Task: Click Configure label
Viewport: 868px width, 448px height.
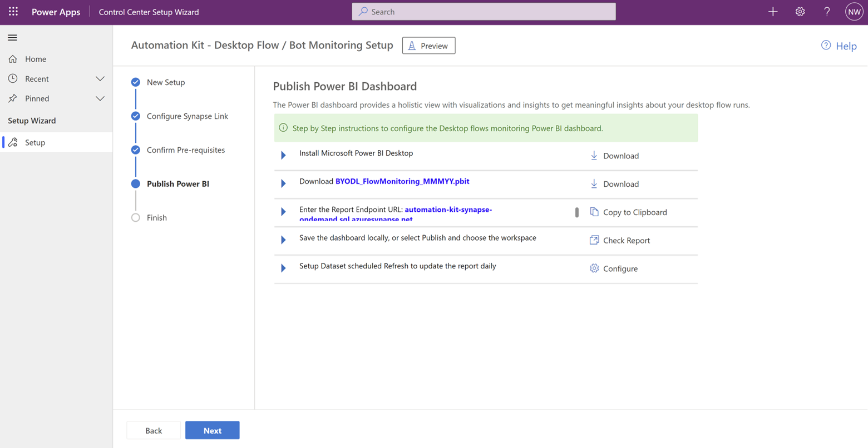Action: click(620, 269)
